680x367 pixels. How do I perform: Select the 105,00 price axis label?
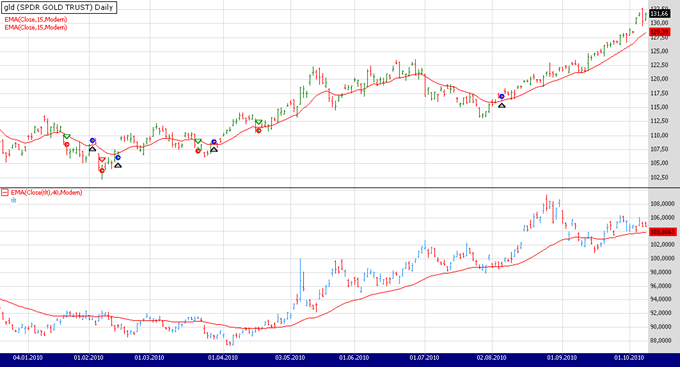(x=659, y=163)
